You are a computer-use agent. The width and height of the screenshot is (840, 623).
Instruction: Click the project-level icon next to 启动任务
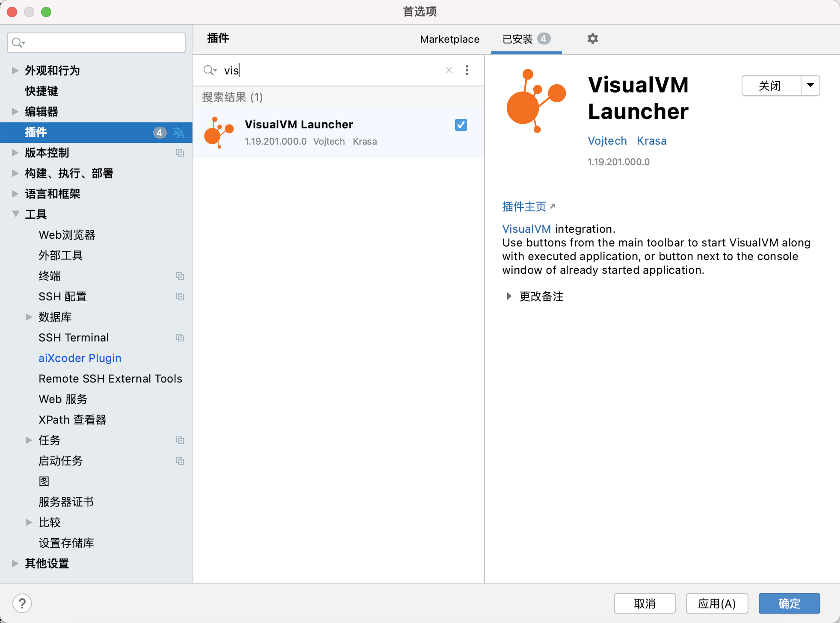[180, 461]
